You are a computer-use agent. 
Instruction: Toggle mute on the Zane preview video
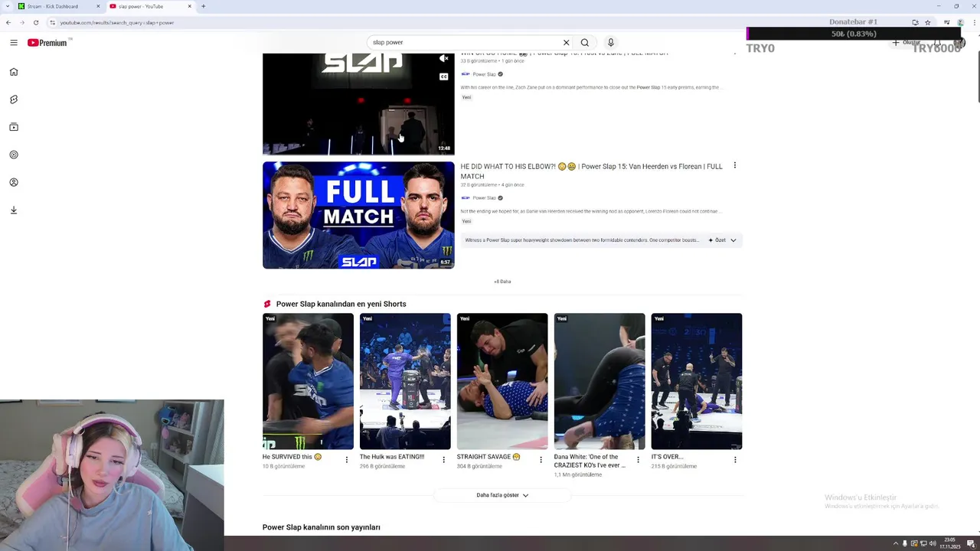(x=443, y=58)
